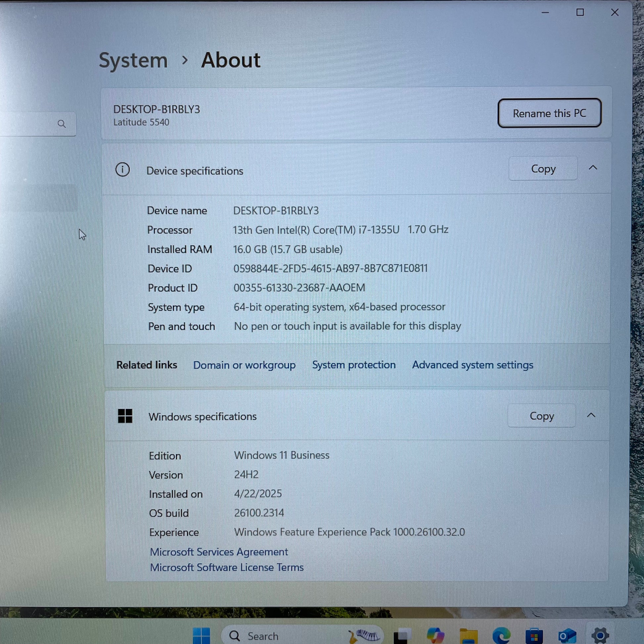Launch Microsoft Edge from the taskbar
644x644 pixels.
pos(501,635)
